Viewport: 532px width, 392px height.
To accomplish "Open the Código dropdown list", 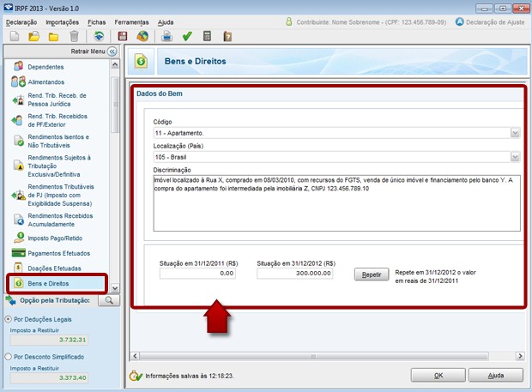I will coord(515,133).
